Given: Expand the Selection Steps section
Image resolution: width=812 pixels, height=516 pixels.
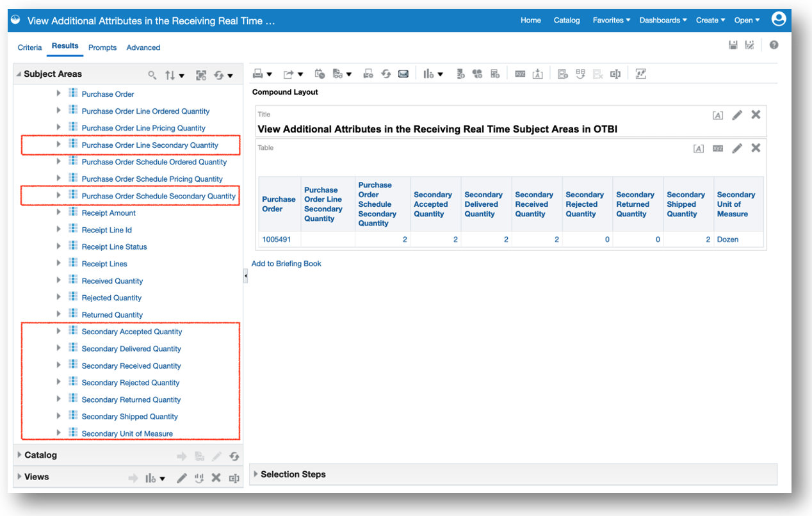Looking at the screenshot, I should point(256,474).
